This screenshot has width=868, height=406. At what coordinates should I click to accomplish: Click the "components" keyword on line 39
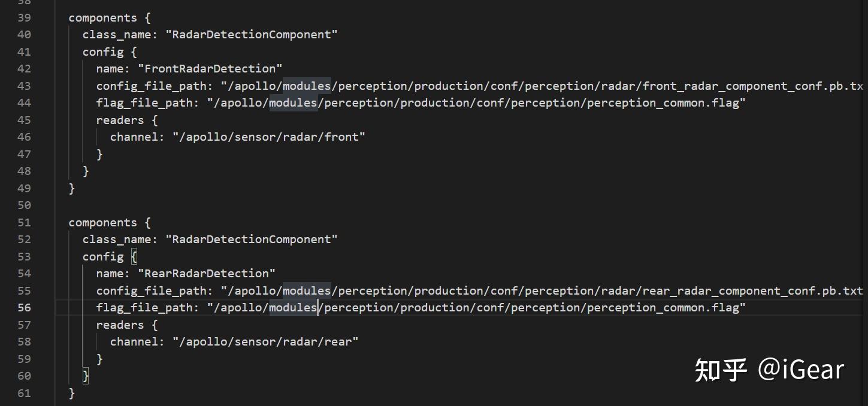click(x=102, y=17)
